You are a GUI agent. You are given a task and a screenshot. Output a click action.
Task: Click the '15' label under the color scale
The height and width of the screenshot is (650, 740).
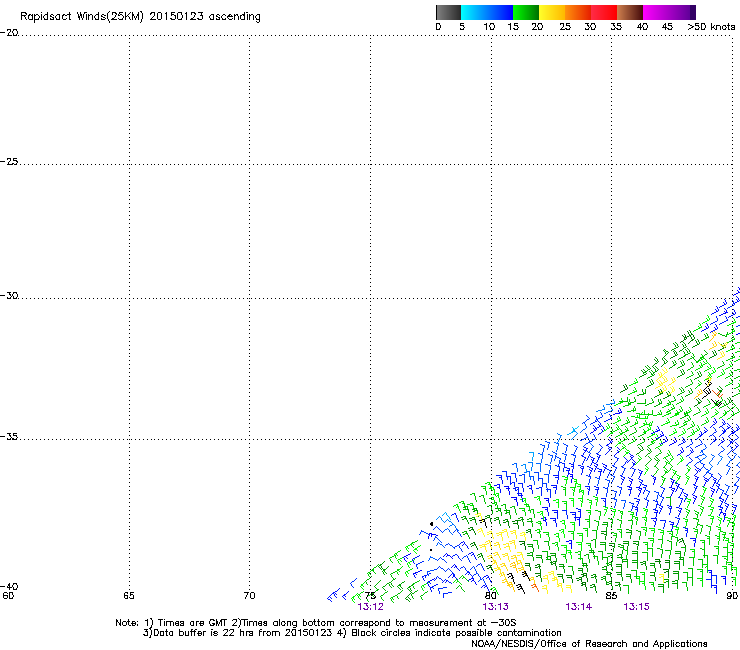pyautogui.click(x=513, y=27)
